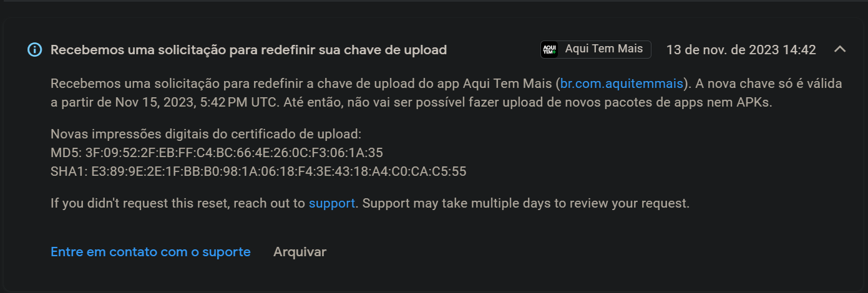Open the br.com.aquitemmais package link
Screen dimensions: 868x293
click(x=623, y=84)
